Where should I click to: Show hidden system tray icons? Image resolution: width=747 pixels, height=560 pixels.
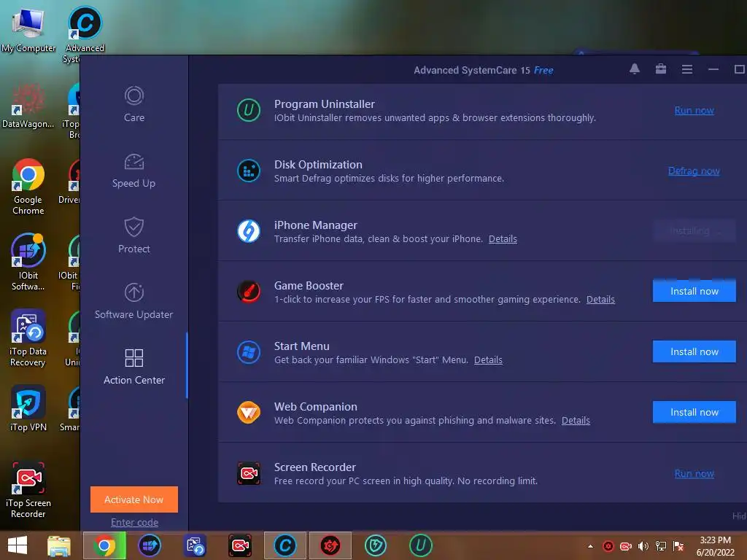590,546
